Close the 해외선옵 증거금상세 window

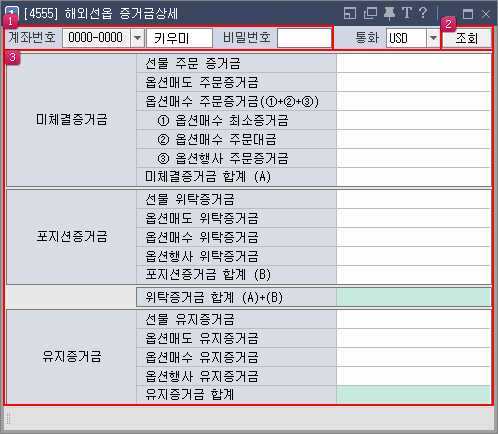point(486,14)
